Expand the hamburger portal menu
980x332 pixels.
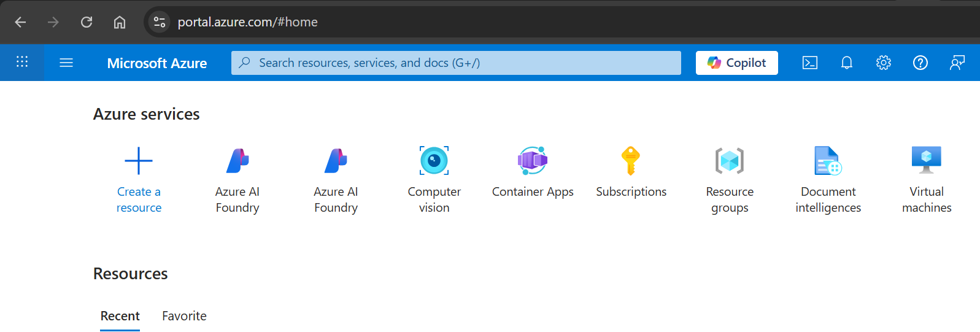pos(66,63)
